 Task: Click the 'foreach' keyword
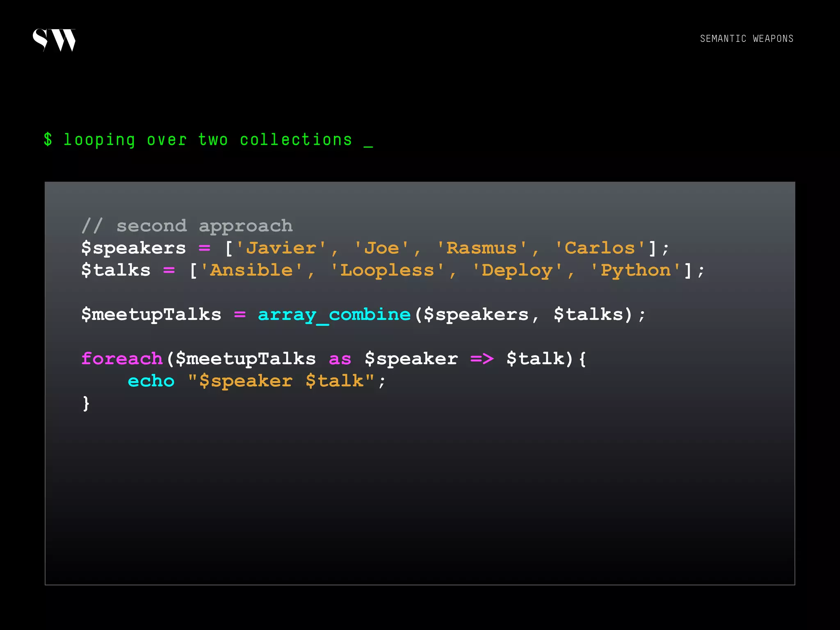point(122,358)
